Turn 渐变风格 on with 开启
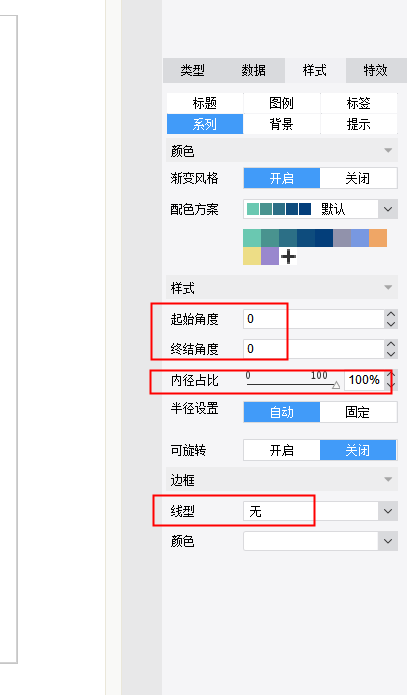Viewport: 407px width, 695px height. [282, 178]
